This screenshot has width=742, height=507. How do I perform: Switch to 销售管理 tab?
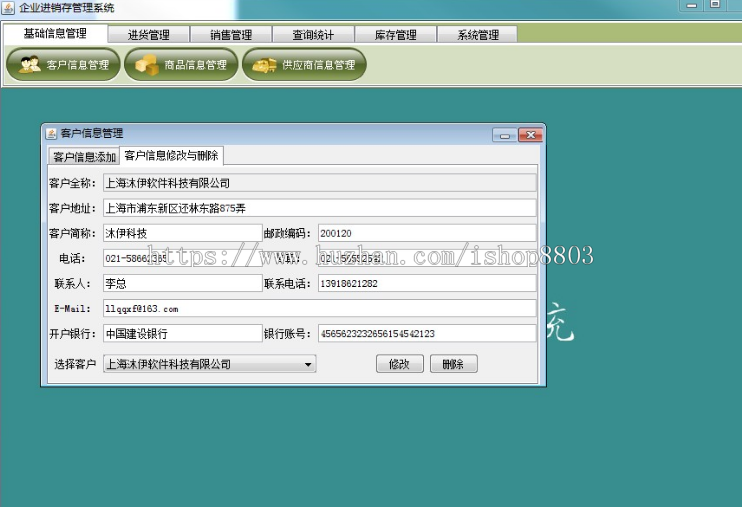tap(231, 35)
